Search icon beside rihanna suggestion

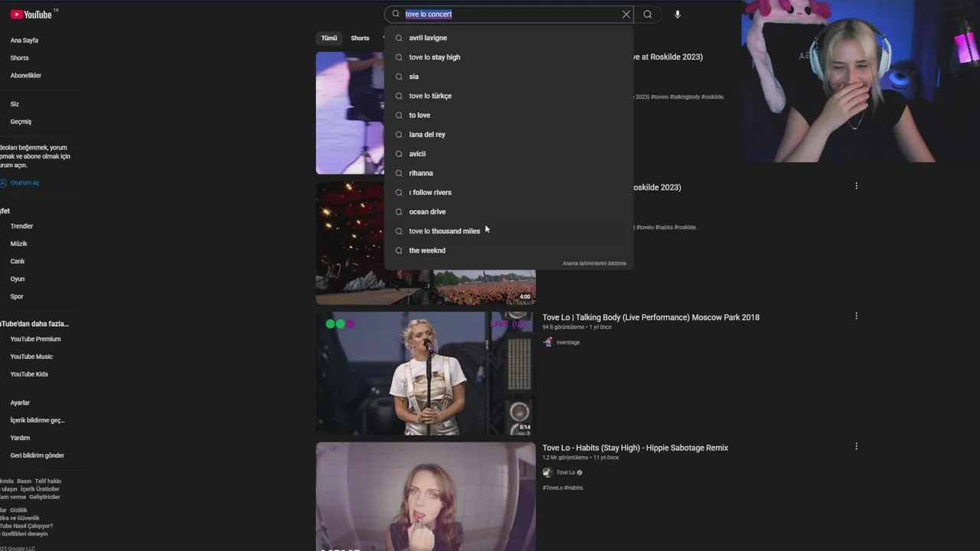point(399,173)
